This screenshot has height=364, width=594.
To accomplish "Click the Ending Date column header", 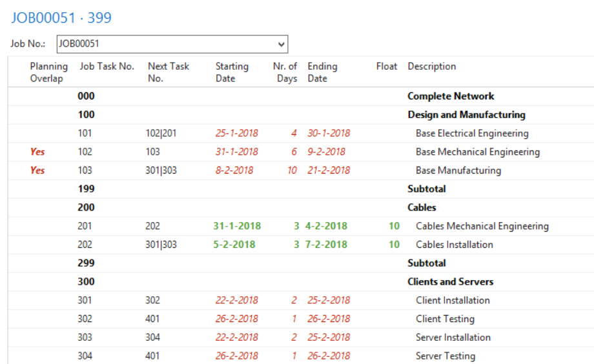I will (x=322, y=72).
